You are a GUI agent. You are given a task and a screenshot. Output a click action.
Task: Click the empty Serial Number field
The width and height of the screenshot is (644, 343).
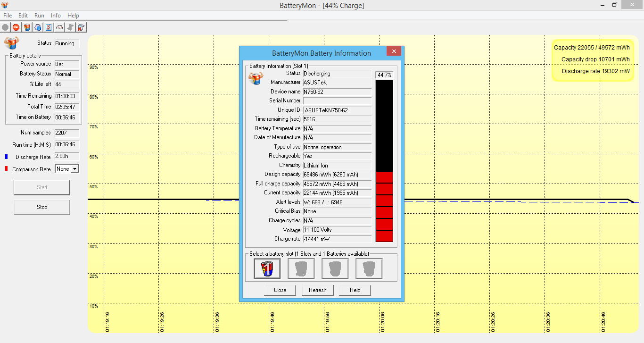pos(337,101)
